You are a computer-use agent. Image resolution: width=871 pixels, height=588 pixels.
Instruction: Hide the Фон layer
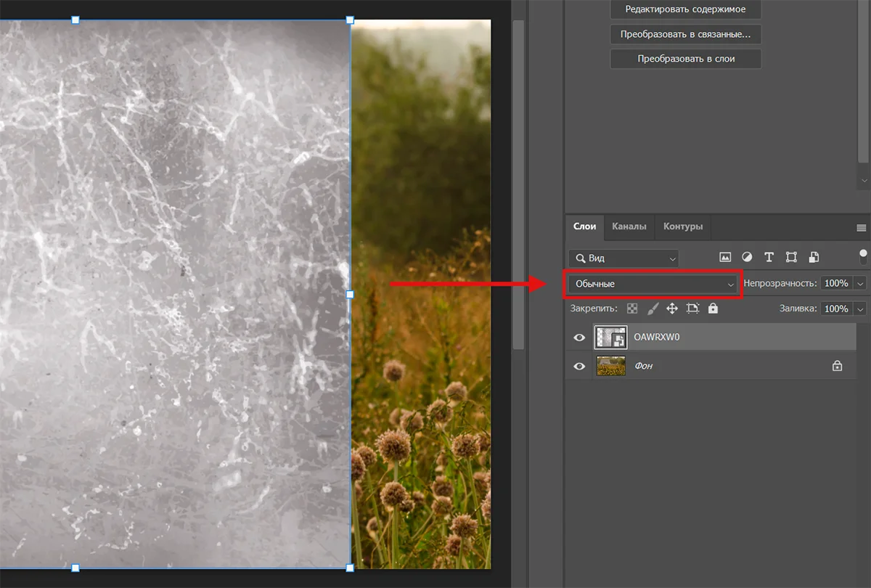[579, 367]
